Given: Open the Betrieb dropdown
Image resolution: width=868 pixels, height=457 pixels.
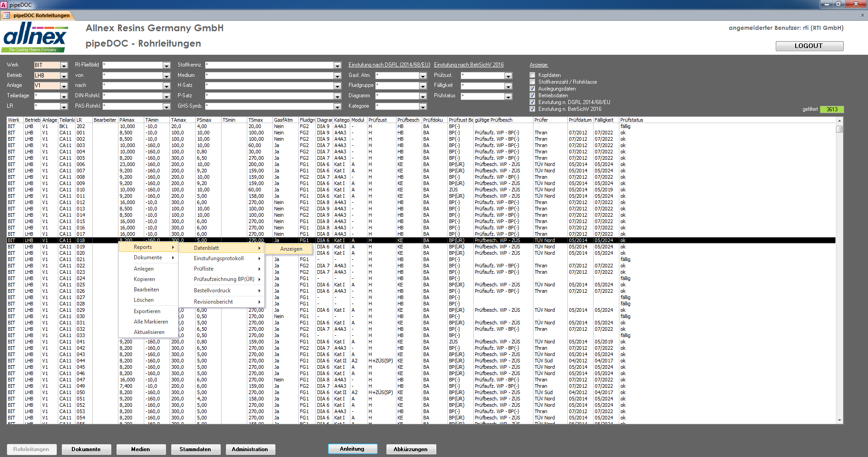Looking at the screenshot, I should [64, 76].
